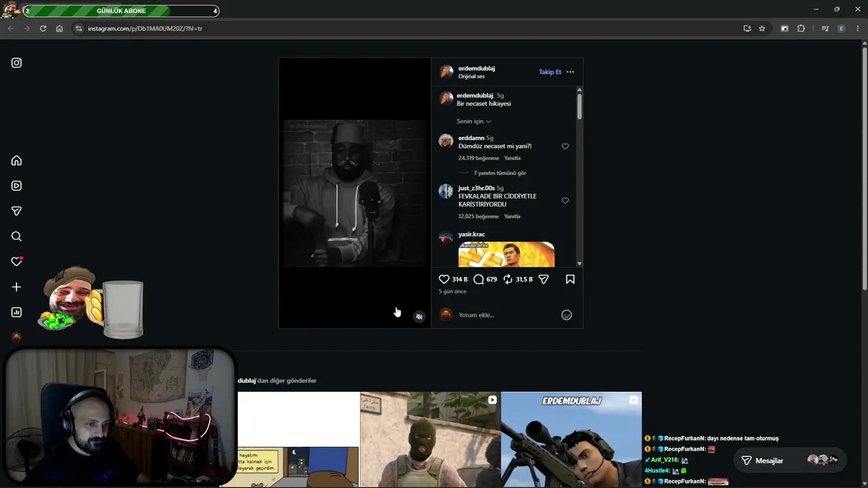Like just_z3hr.00s's comment
Viewport: 868px width, 488px height.
click(565, 201)
